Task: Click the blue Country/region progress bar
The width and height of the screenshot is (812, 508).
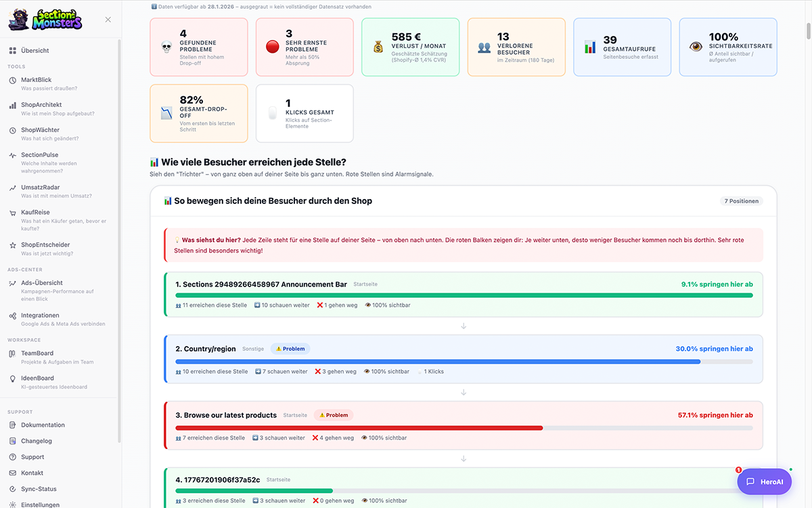Action: click(x=438, y=362)
